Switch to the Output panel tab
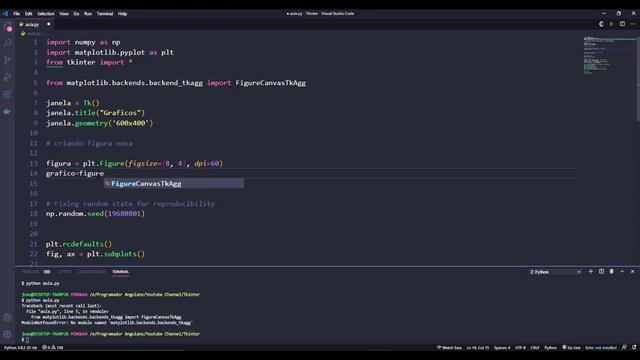Image resolution: width=640 pixels, height=360 pixels. pyautogui.click(x=64, y=272)
